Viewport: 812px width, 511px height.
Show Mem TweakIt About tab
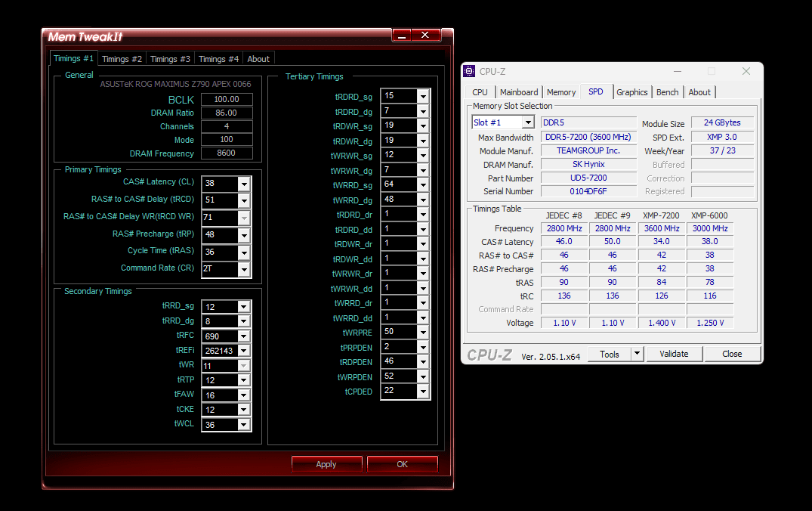(x=258, y=59)
